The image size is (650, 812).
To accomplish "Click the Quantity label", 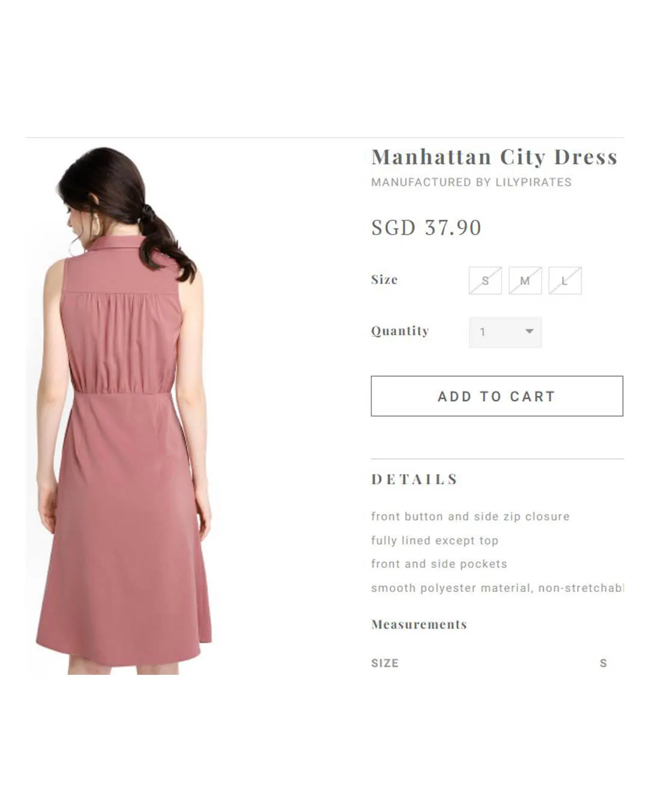I will point(400,331).
